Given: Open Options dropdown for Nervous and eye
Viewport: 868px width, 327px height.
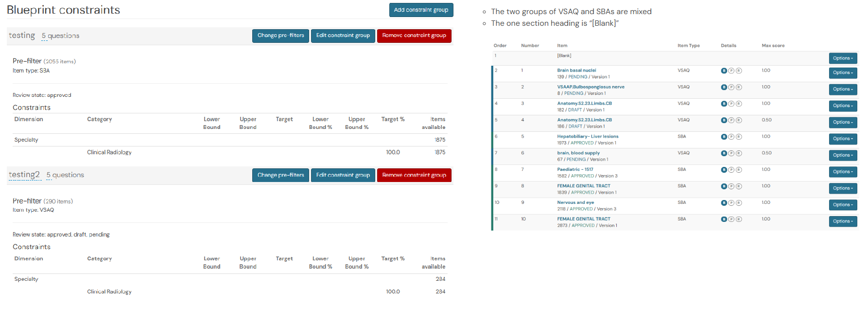Looking at the screenshot, I should point(843,205).
